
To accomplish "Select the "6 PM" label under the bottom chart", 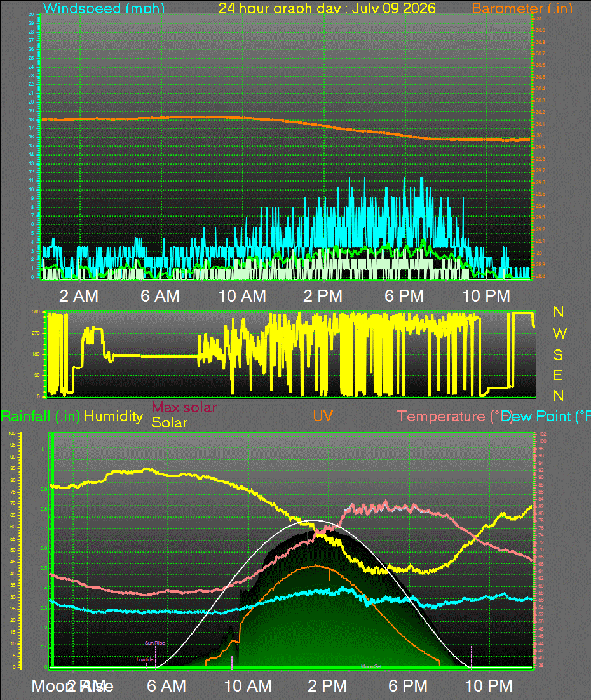I will click(408, 686).
